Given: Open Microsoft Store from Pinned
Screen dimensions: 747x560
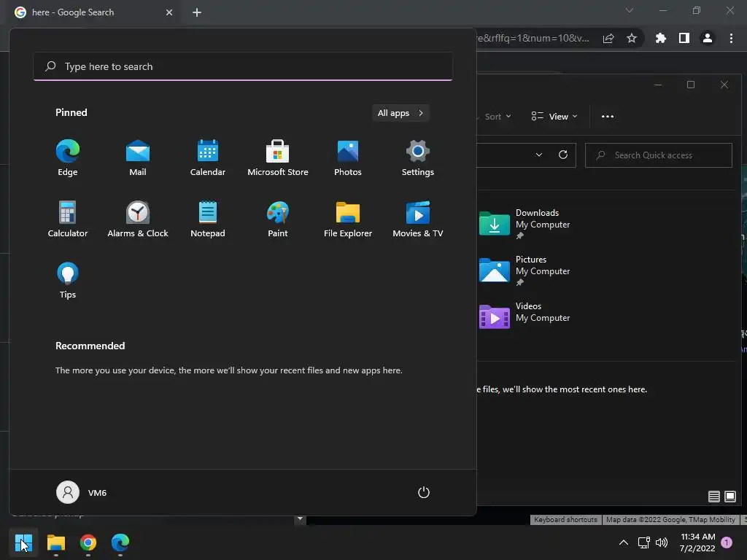Looking at the screenshot, I should tap(278, 158).
